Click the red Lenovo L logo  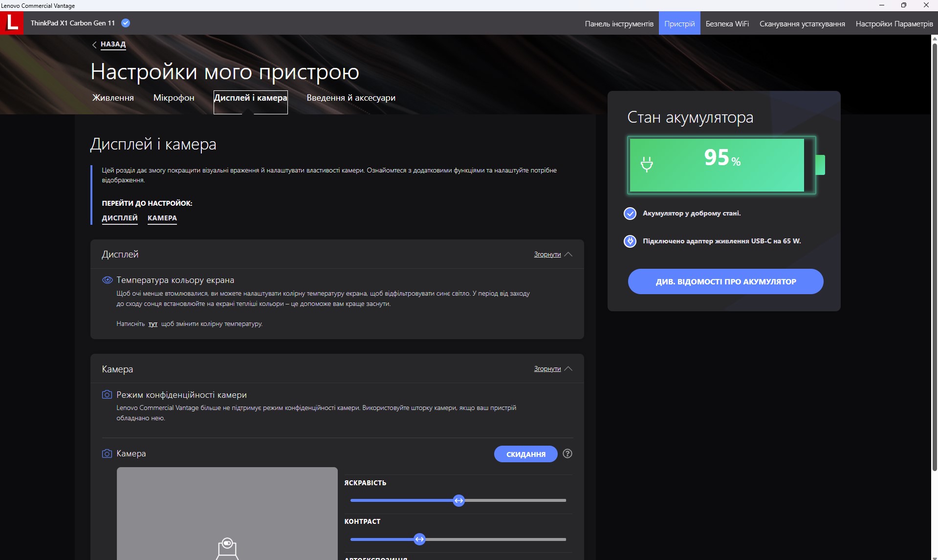(12, 23)
